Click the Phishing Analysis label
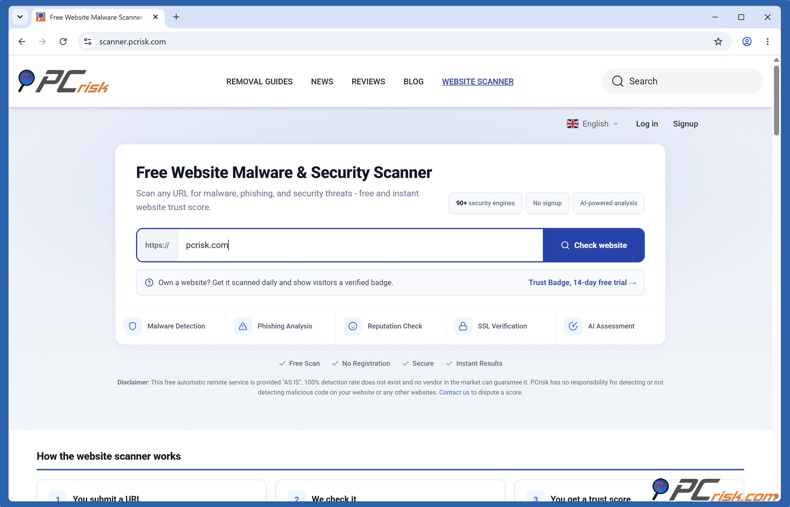 tap(285, 326)
